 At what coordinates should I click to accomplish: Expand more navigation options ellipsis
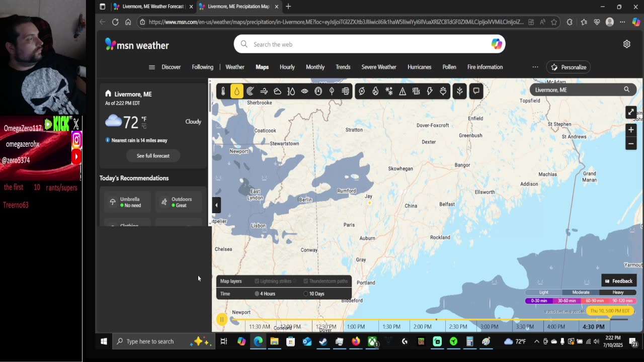(535, 67)
